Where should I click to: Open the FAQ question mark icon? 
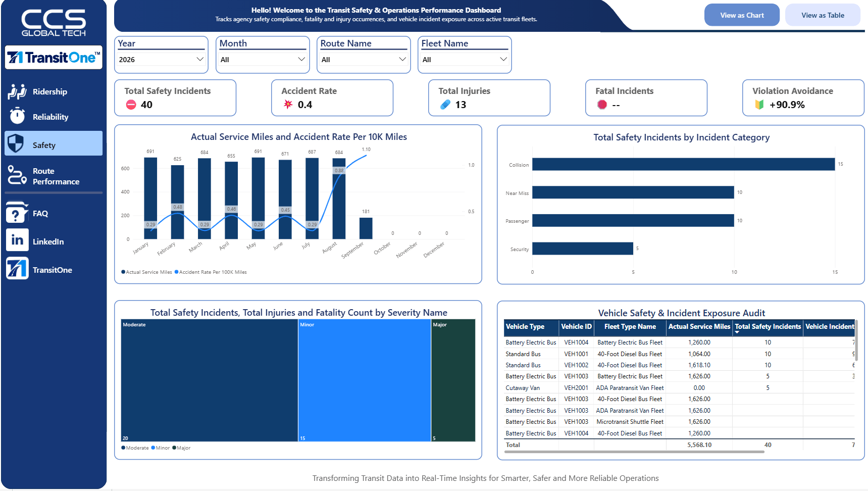click(x=17, y=213)
